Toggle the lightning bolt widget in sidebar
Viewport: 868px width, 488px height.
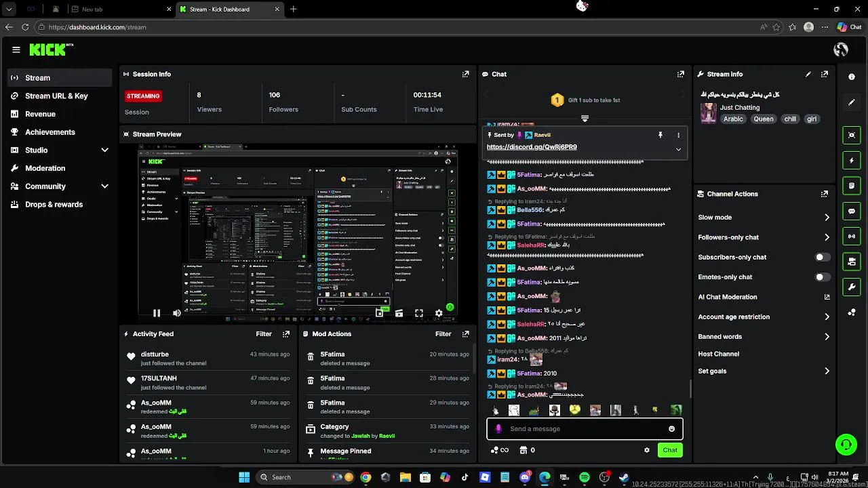click(852, 161)
